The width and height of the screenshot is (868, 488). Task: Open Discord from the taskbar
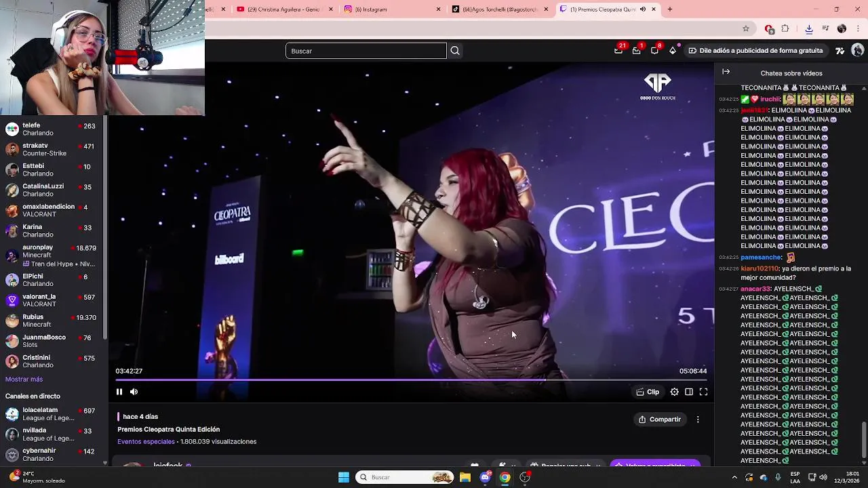485,477
